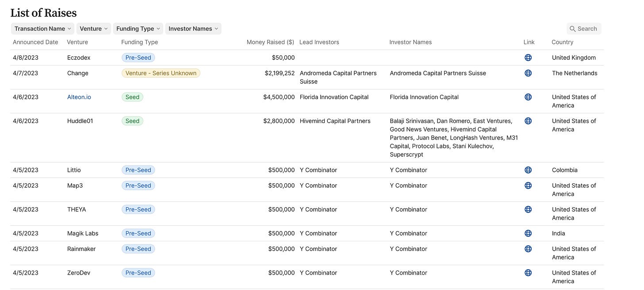The image size is (644, 290).
Task: Open the Magik Labs row globe link
Action: (x=528, y=233)
